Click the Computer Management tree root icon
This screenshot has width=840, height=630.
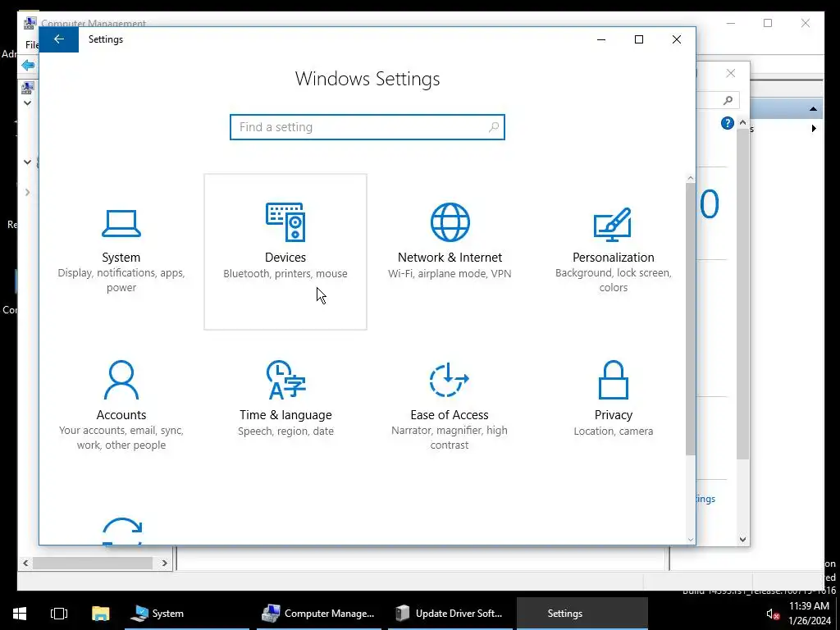28,87
